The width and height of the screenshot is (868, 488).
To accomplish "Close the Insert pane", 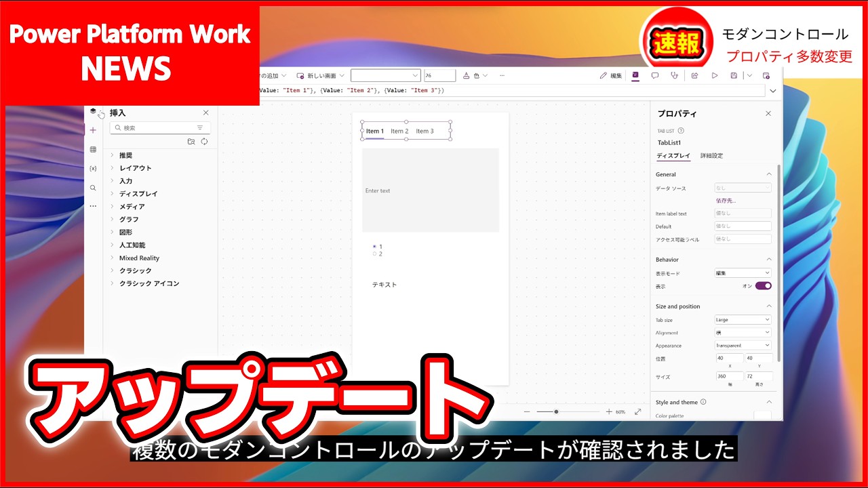I will click(x=206, y=113).
